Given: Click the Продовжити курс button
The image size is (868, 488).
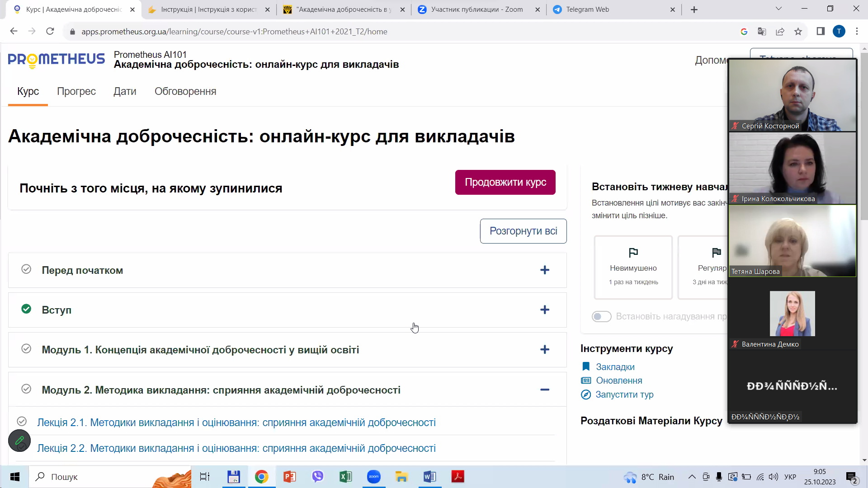Looking at the screenshot, I should pyautogui.click(x=505, y=182).
